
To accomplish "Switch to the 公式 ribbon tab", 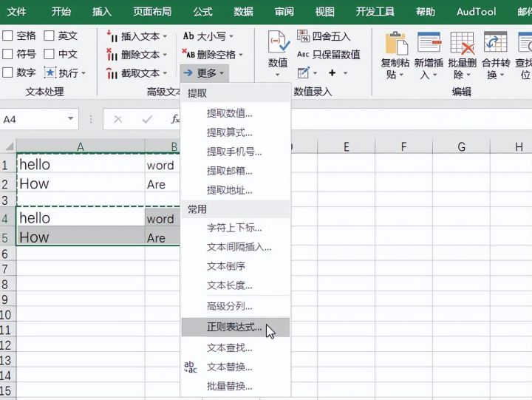I will 203,12.
